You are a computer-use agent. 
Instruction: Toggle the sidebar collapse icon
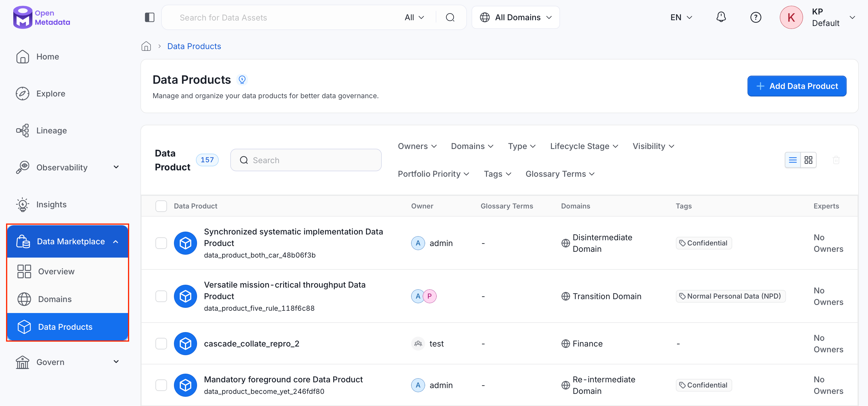pos(150,18)
